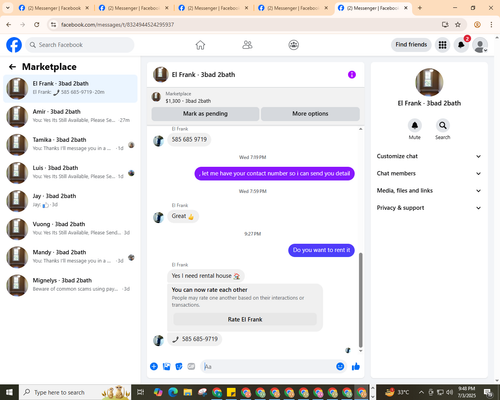Show hidden system tray icons
The width and height of the screenshot is (500, 400).
(x=421, y=392)
